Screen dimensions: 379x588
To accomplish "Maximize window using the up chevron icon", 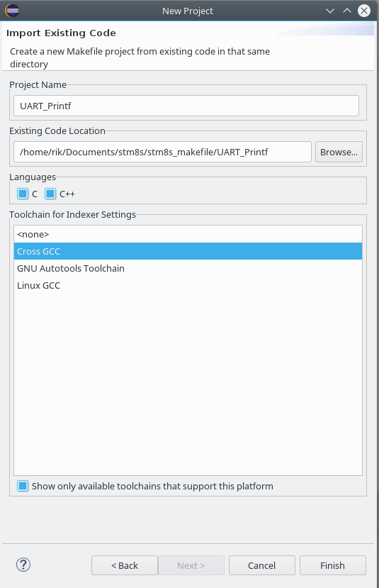I will [347, 11].
